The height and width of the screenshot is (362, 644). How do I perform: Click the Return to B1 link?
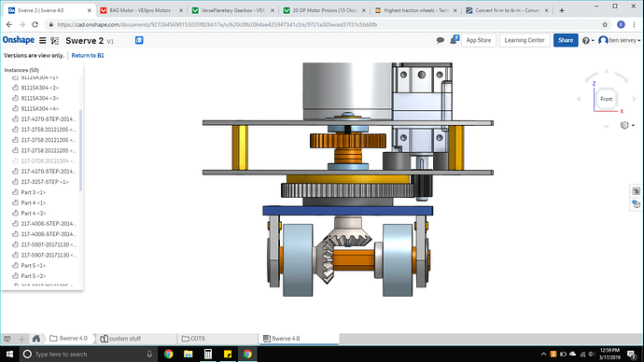click(x=88, y=55)
